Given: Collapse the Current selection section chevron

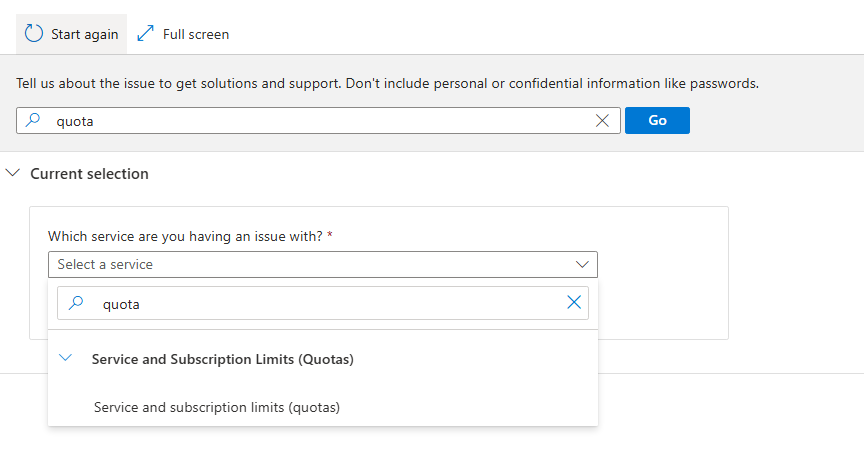Looking at the screenshot, I should pyautogui.click(x=13, y=173).
